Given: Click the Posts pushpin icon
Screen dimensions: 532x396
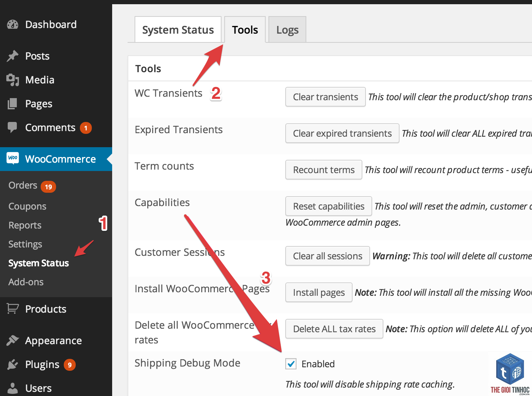Looking at the screenshot, I should coord(13,56).
